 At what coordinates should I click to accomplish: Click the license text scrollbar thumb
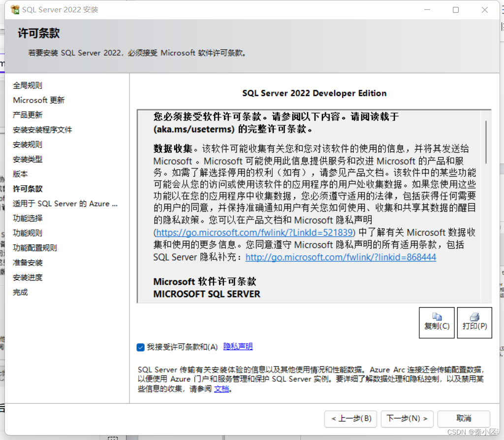tap(486, 142)
